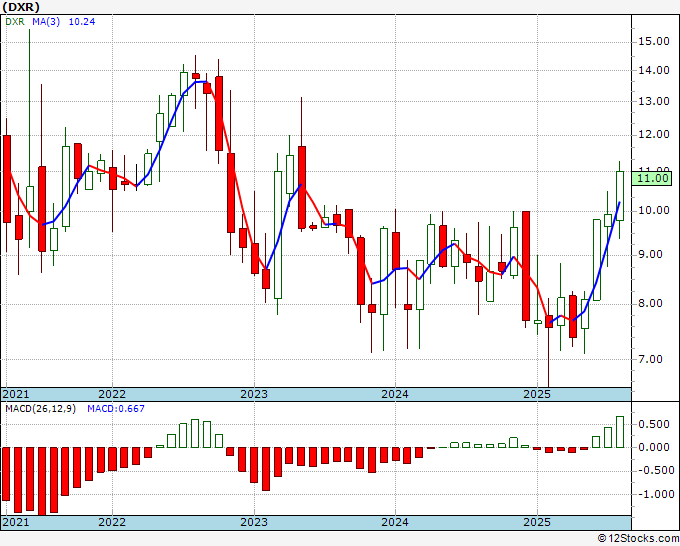
Task: Click 2024 on the price chart timeline
Action: pos(395,394)
